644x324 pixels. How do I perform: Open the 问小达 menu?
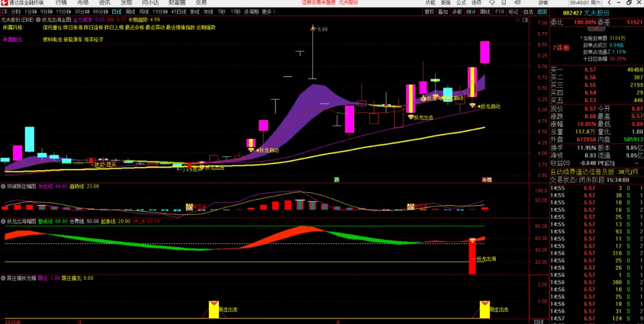coord(150,2)
